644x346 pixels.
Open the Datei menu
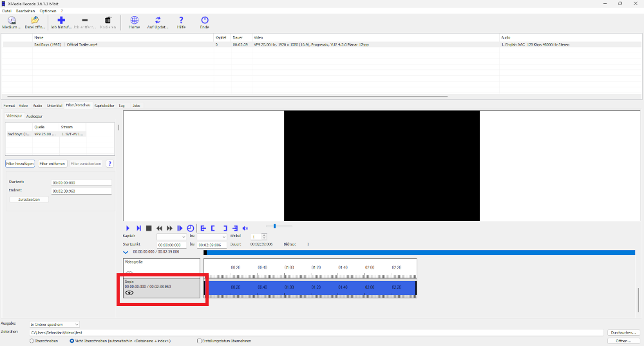click(x=6, y=11)
